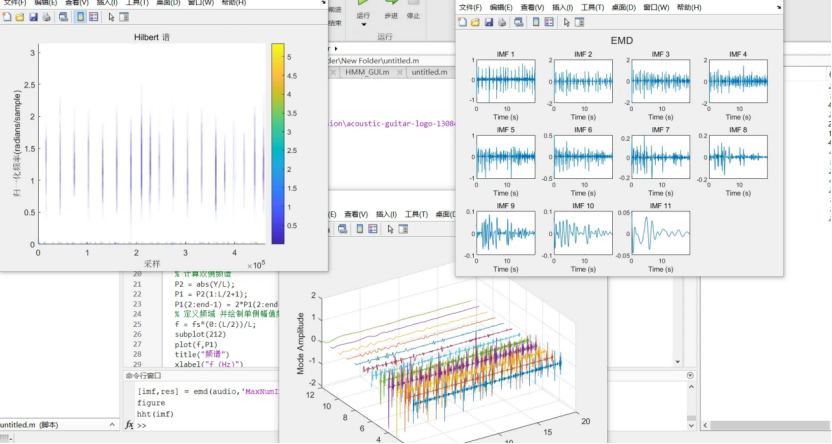This screenshot has height=444, width=832.
Task: Print figure icon in Hilbert spectrum window
Action: tap(47, 17)
